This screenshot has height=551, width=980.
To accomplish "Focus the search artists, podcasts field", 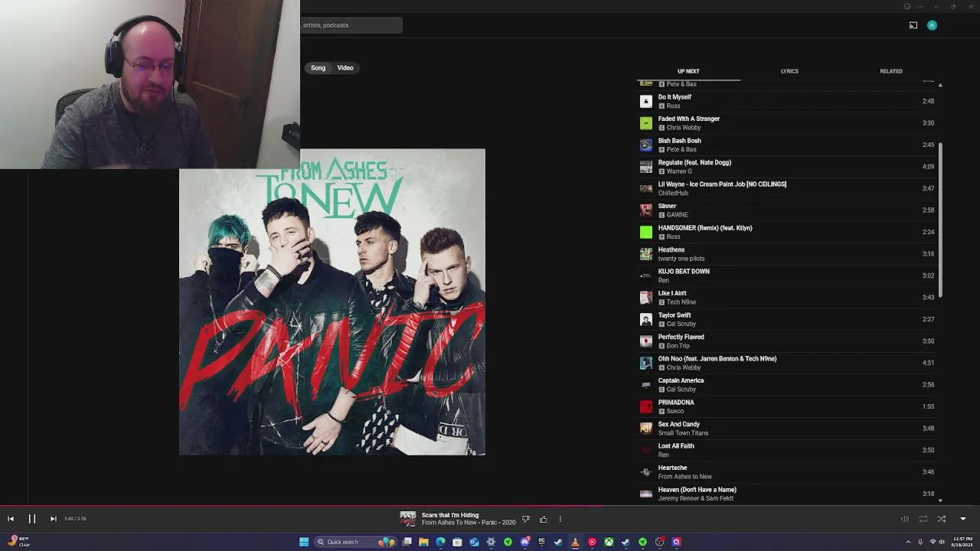I will click(351, 25).
